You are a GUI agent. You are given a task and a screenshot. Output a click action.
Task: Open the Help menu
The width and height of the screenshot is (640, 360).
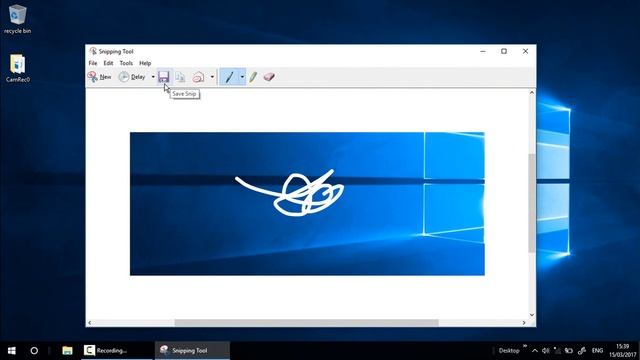145,63
